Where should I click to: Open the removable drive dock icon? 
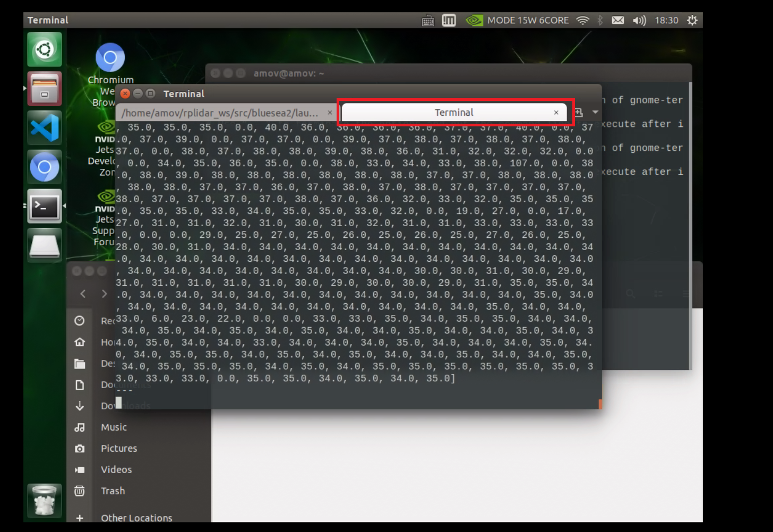tap(45, 246)
